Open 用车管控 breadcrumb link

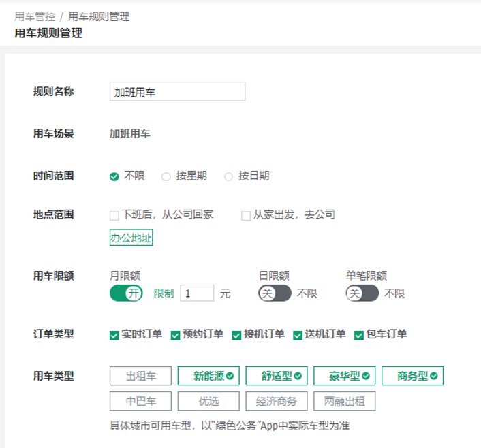[x=35, y=17]
